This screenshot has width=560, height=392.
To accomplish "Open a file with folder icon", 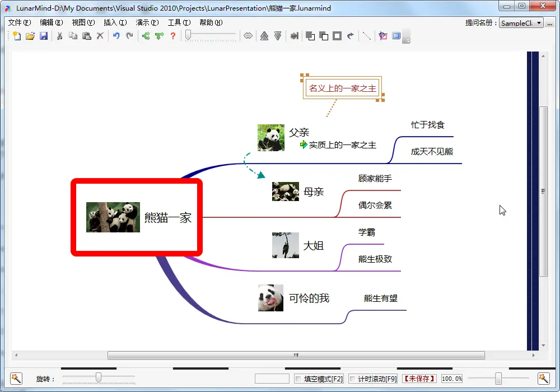I will [x=30, y=36].
